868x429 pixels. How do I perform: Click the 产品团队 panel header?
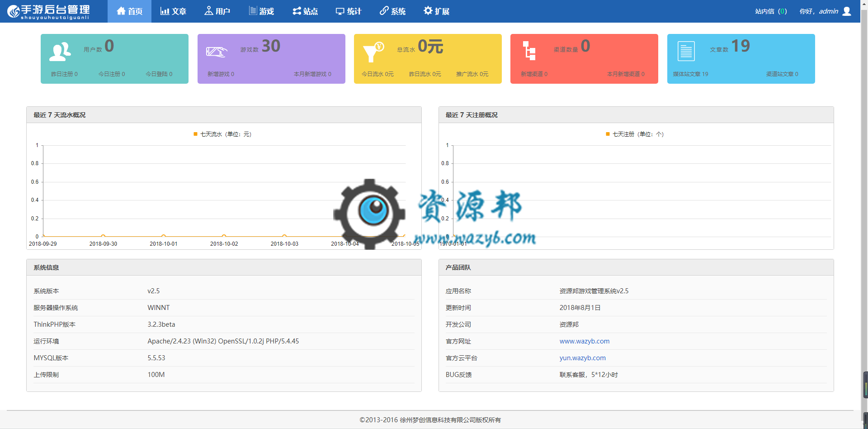[x=636, y=267]
